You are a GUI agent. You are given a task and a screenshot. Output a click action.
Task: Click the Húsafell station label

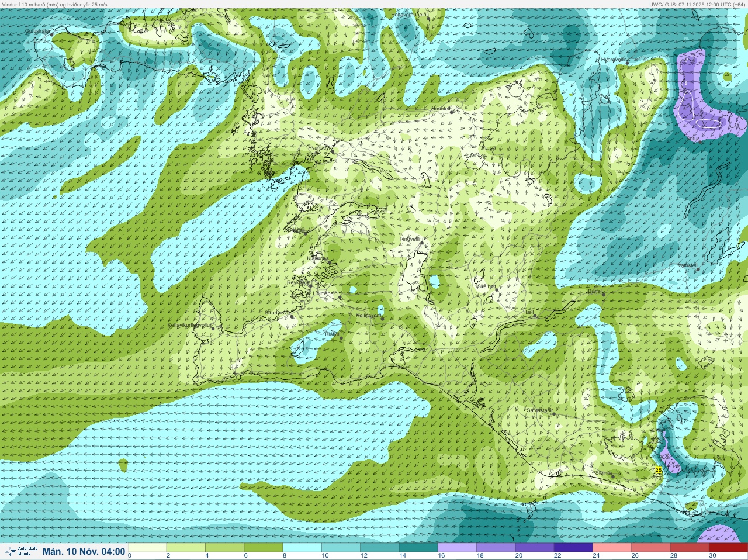(441, 109)
